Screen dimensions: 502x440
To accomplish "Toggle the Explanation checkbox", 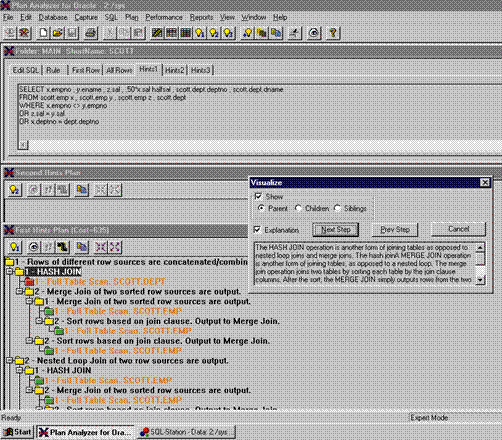I will coord(257,230).
